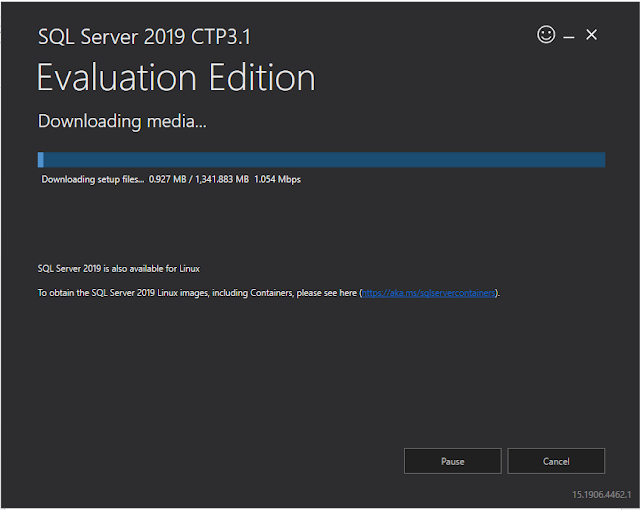The width and height of the screenshot is (640, 510).
Task: Click the 'Evaluation Edition' title
Action: (x=176, y=78)
